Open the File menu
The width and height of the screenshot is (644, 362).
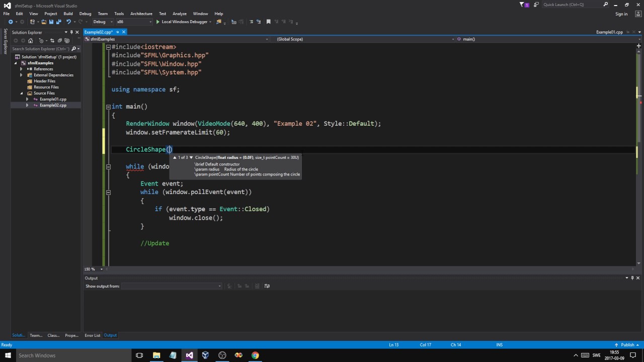point(7,14)
